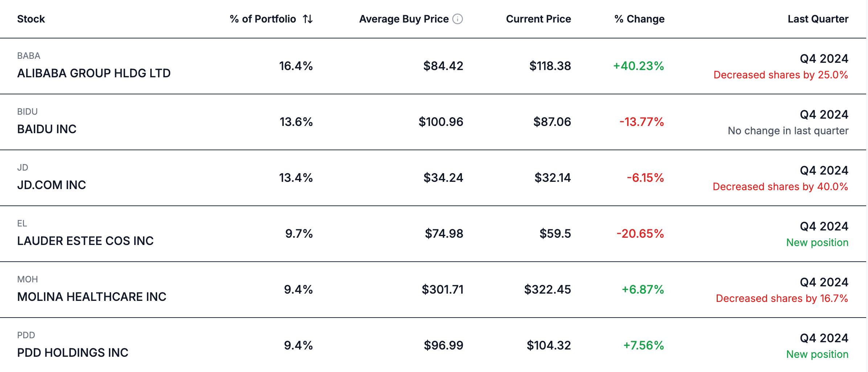Open PDD HOLDINGS INC stock
Viewport: 868px width, 372px height.
(73, 353)
